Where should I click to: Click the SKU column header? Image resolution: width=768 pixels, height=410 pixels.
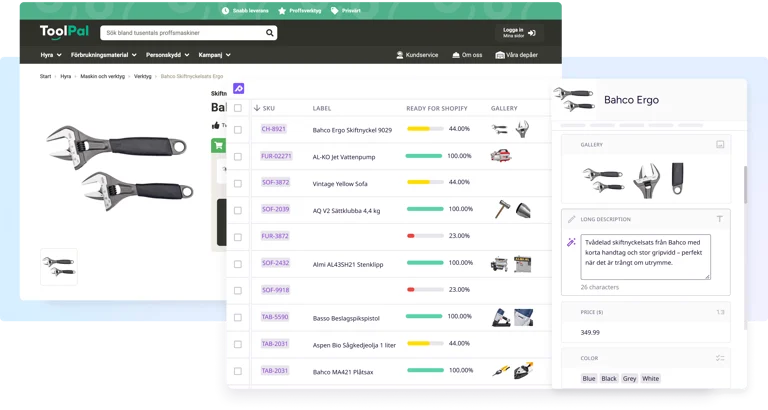tap(268, 108)
